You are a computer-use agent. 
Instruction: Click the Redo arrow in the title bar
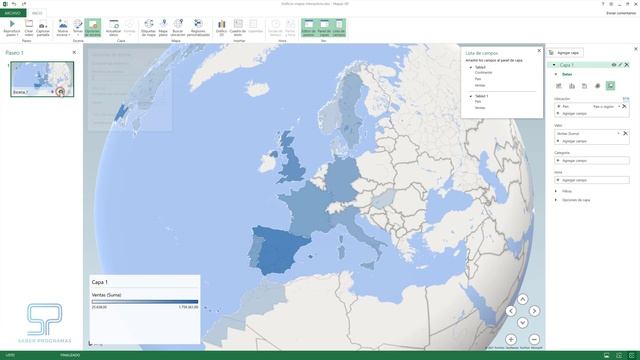24,4
